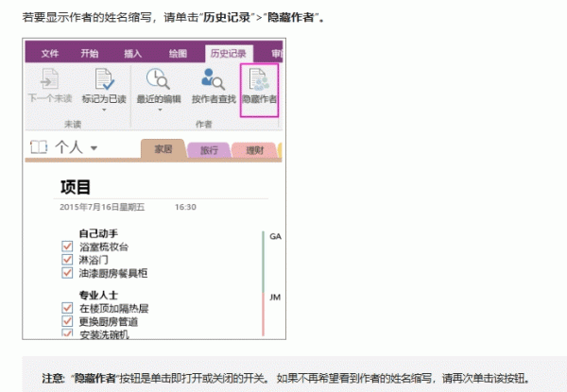The height and width of the screenshot is (392, 567).
Task: Click the 专业人士 heading
Action: point(98,295)
